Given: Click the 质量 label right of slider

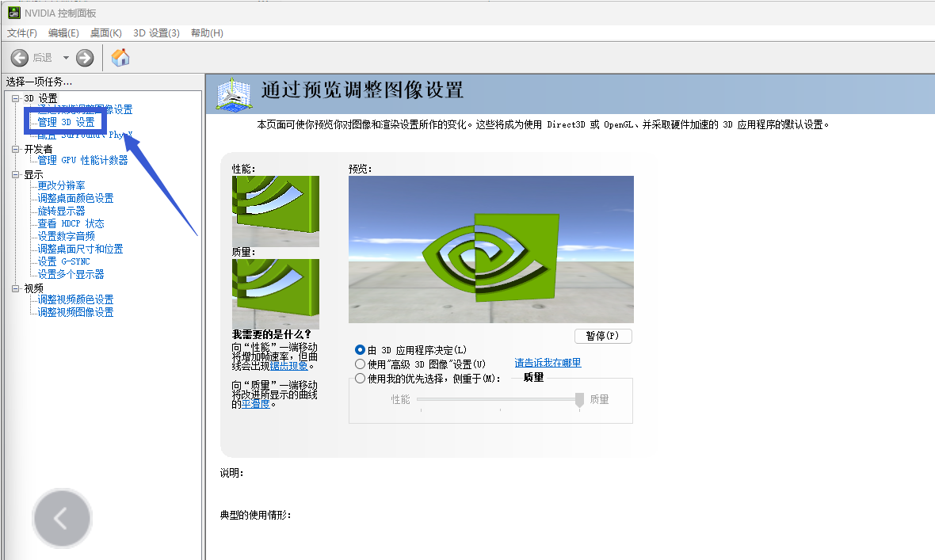Looking at the screenshot, I should pyautogui.click(x=599, y=399).
